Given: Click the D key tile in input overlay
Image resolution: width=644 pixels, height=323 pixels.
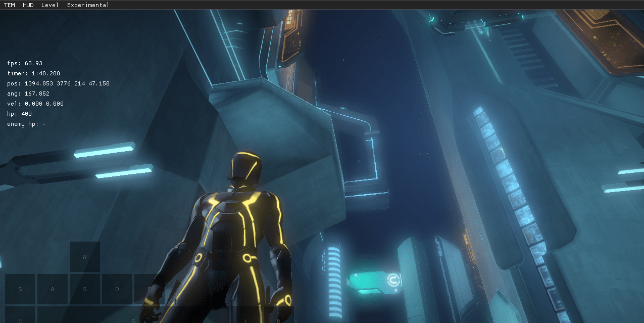Looking at the screenshot, I should click(x=117, y=289).
